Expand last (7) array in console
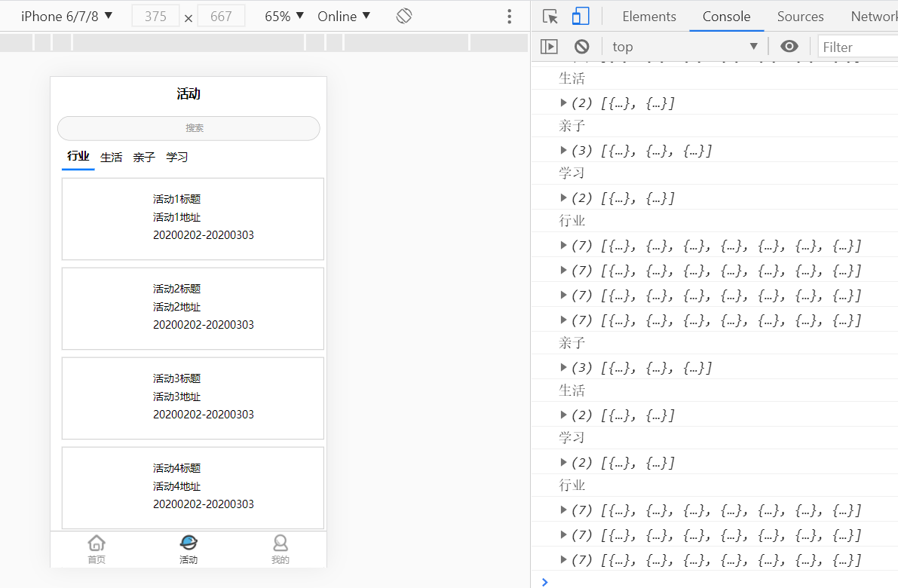This screenshot has width=898, height=588. (563, 560)
